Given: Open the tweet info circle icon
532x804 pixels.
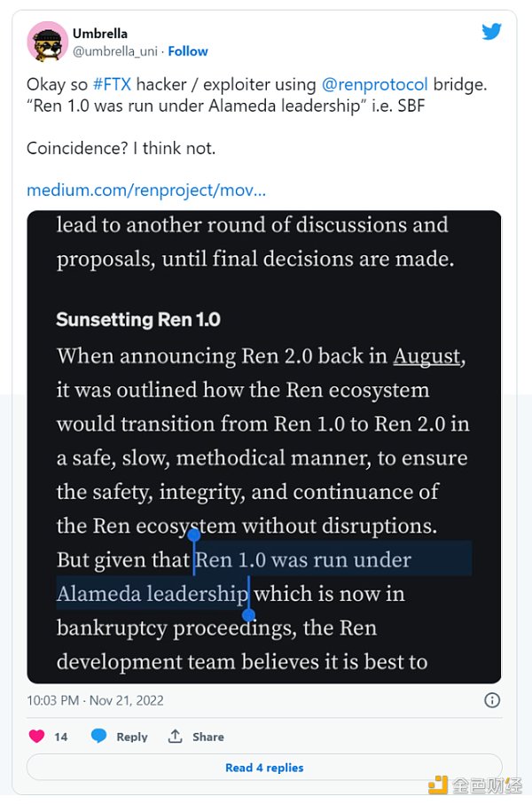Looking at the screenshot, I should [x=492, y=700].
